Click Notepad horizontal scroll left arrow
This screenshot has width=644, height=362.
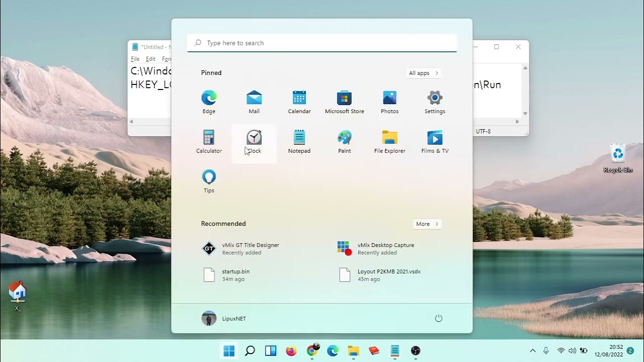pos(131,122)
